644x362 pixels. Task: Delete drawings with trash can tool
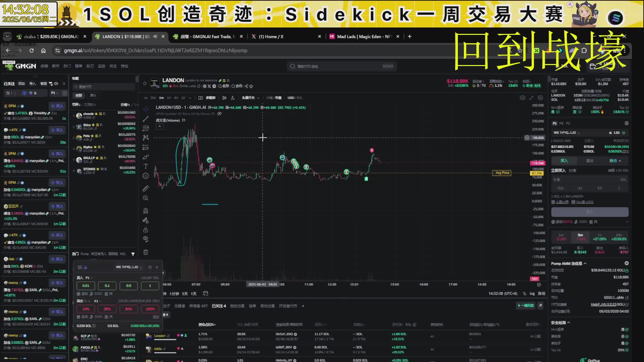146,252
